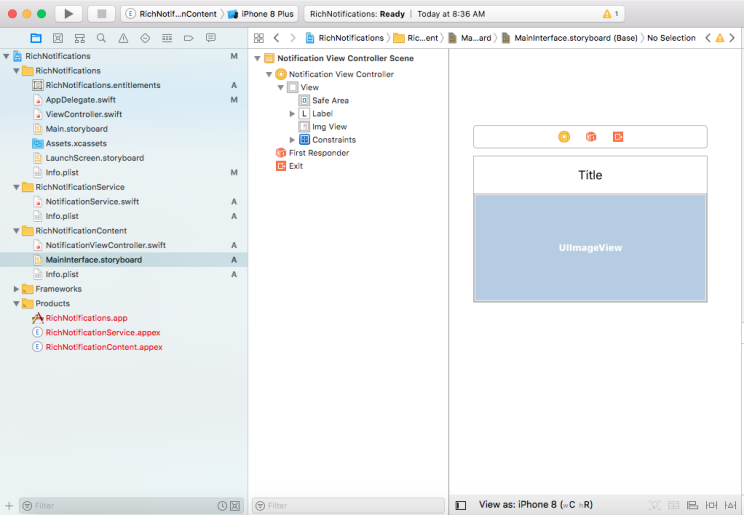Open the Debug navigator icon
This screenshot has height=516, width=744.
click(x=167, y=38)
